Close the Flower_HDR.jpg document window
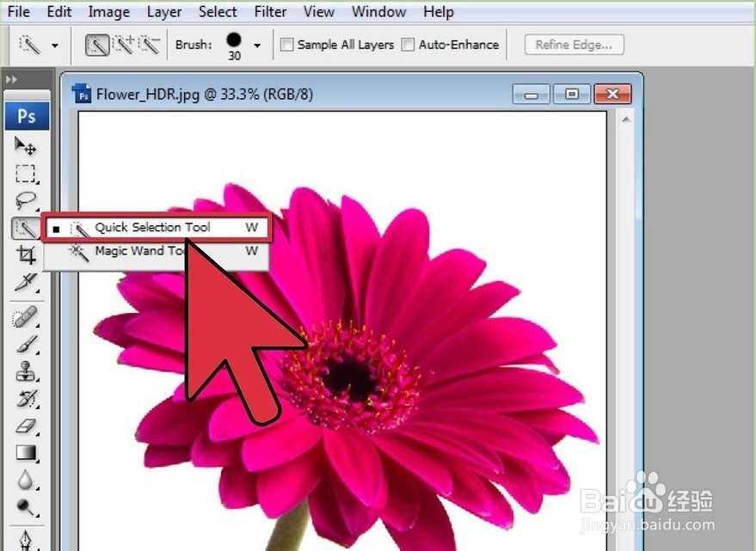This screenshot has height=551, width=756. click(x=613, y=94)
